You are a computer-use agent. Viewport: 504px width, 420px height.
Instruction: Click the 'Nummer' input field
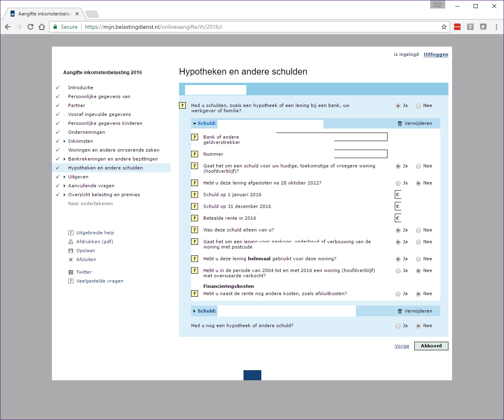[361, 154]
